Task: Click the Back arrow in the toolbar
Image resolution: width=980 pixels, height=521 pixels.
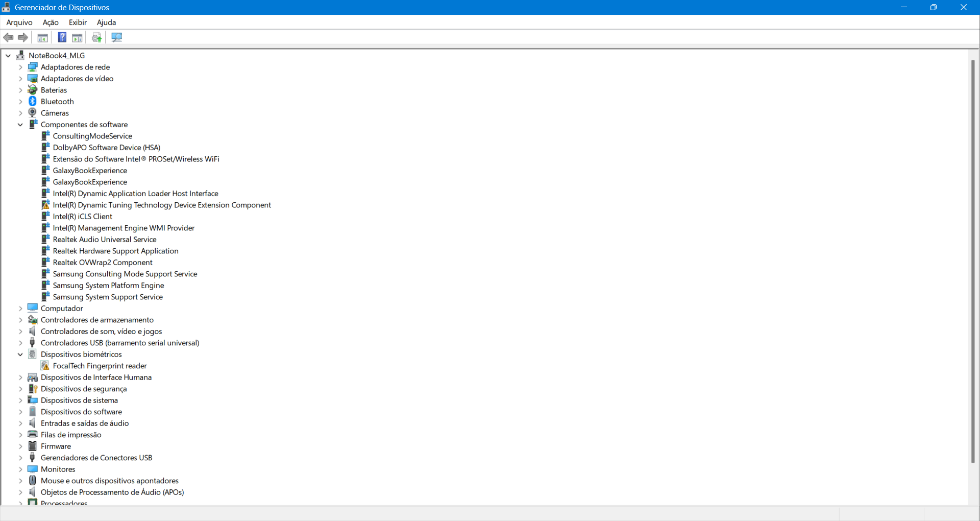Action: pyautogui.click(x=9, y=37)
